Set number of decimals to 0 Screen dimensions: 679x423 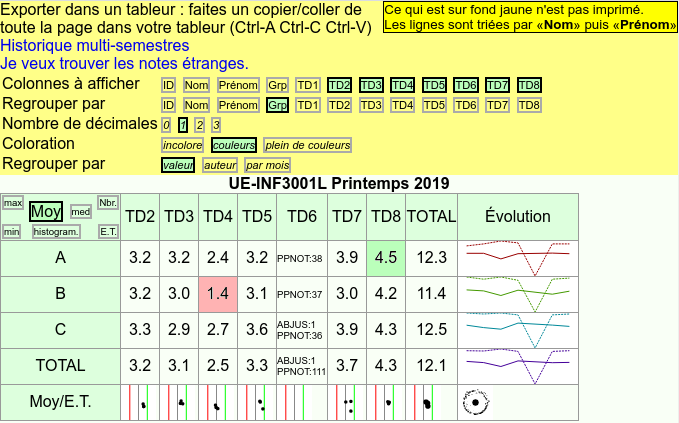pyautogui.click(x=166, y=125)
